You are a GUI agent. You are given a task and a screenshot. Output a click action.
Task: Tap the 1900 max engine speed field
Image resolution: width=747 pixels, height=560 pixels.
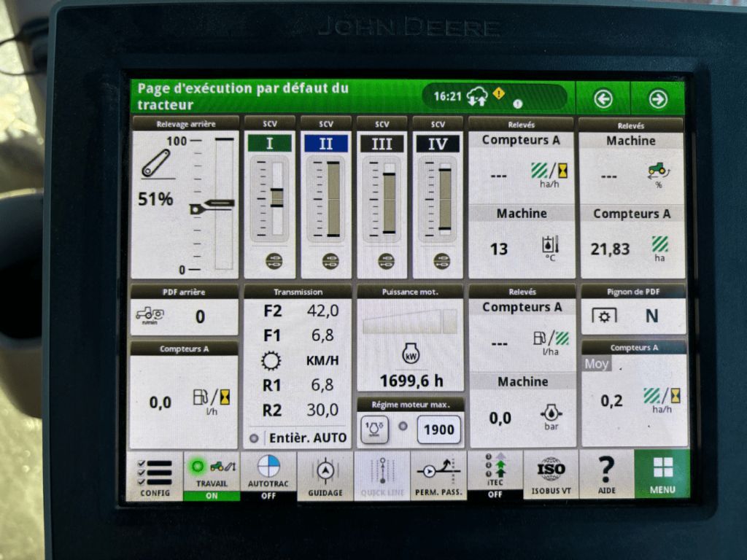click(439, 429)
